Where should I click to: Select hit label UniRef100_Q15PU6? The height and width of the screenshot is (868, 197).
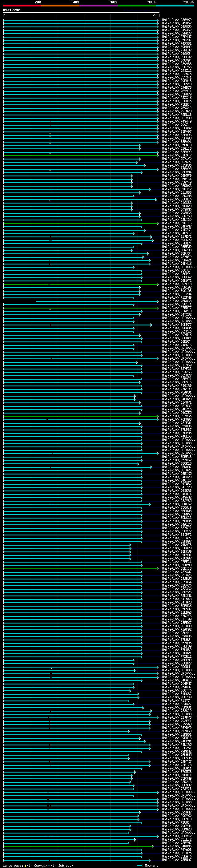(176, 165)
